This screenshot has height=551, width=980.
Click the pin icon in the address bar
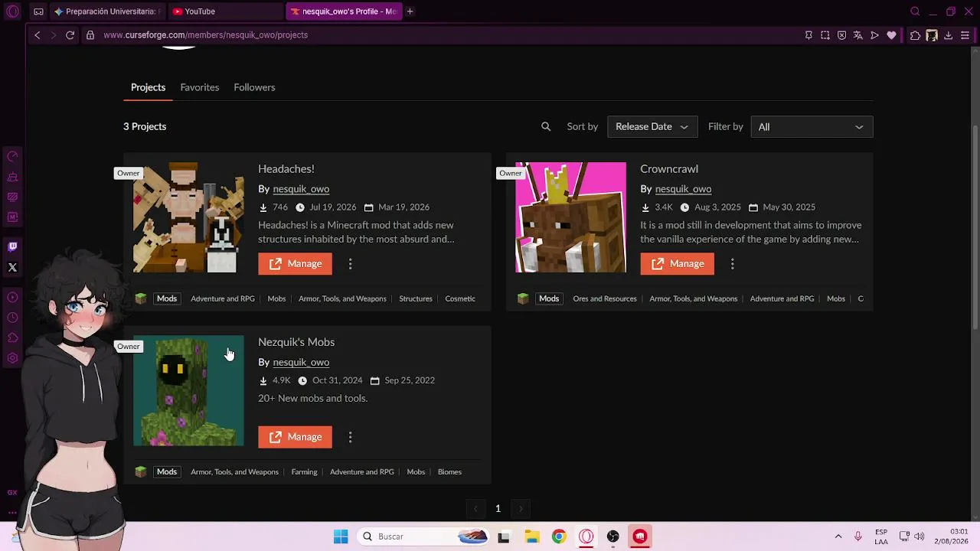click(x=808, y=35)
